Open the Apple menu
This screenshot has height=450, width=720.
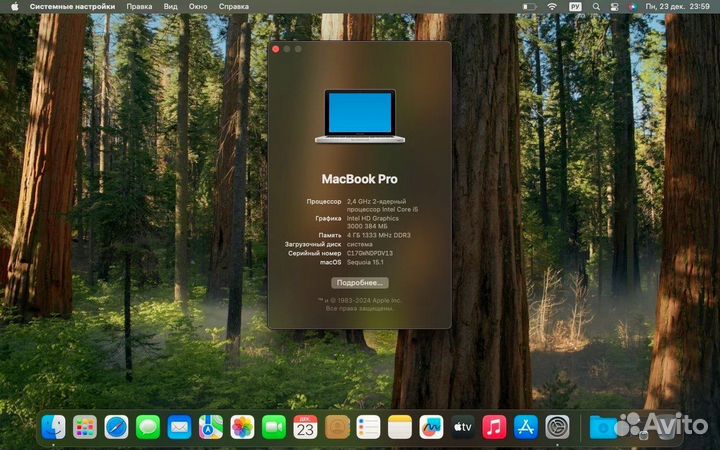tap(15, 6)
